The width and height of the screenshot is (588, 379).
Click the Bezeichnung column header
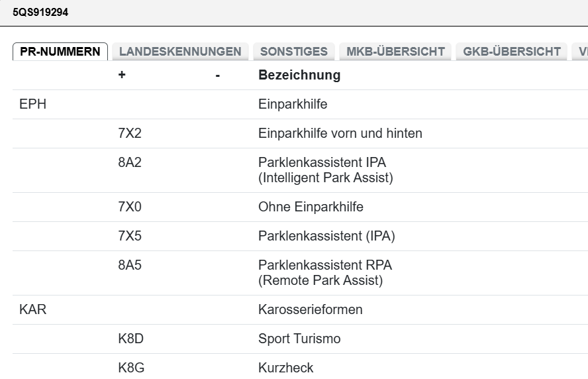point(299,75)
